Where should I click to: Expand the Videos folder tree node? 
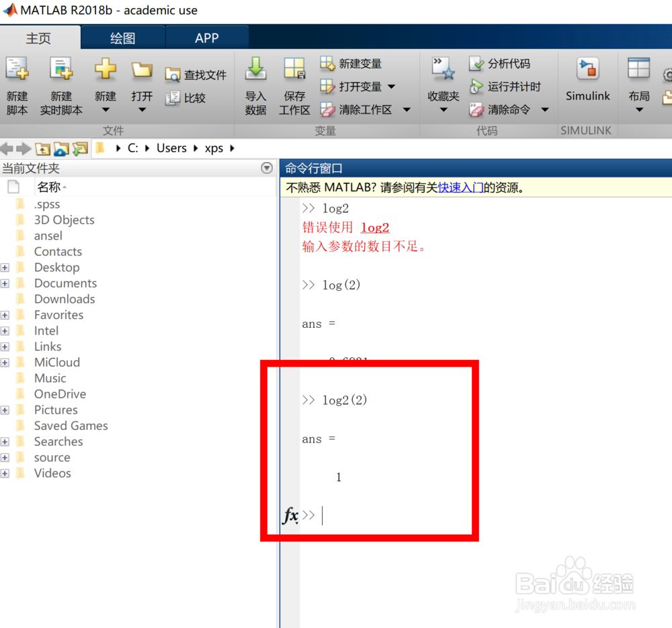pyautogui.click(x=5, y=474)
